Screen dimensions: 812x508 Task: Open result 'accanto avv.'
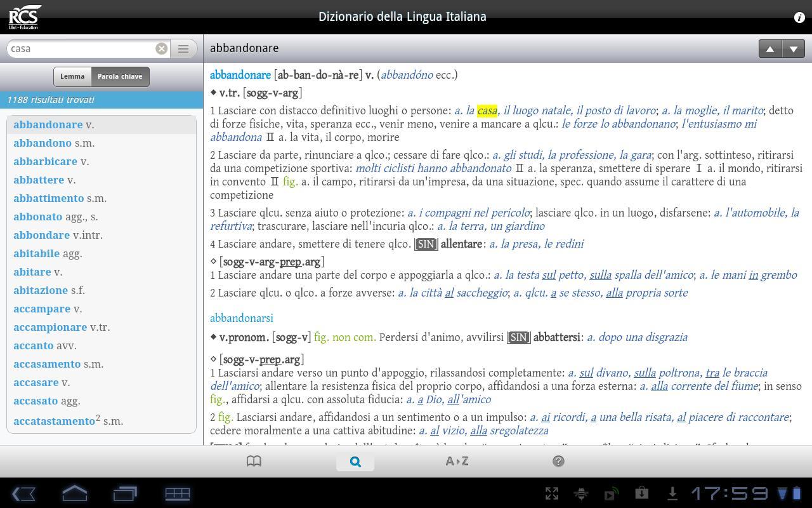101,345
